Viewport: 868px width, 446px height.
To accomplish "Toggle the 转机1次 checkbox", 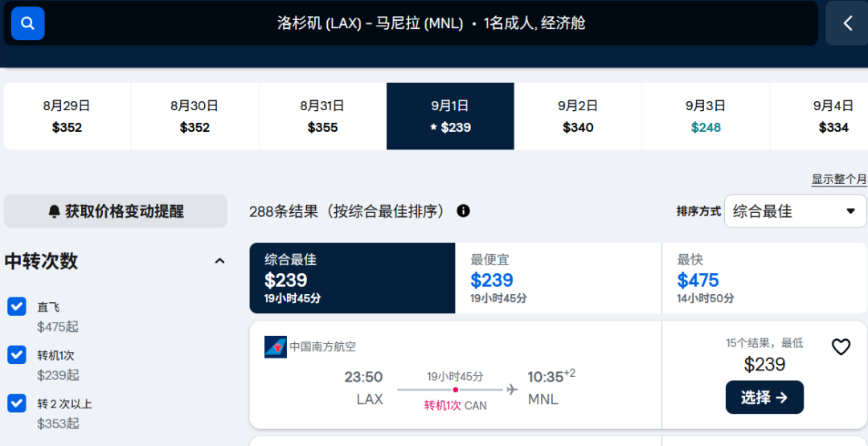I will point(17,354).
